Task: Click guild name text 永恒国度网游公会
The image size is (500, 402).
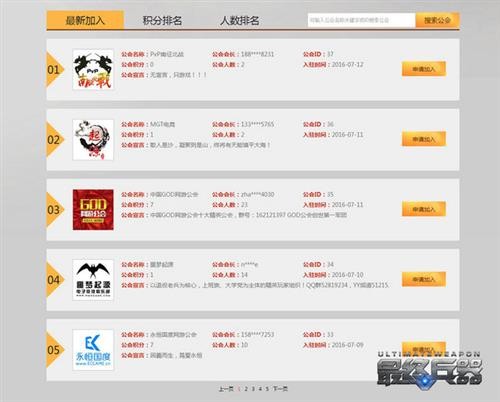Action: 173,334
